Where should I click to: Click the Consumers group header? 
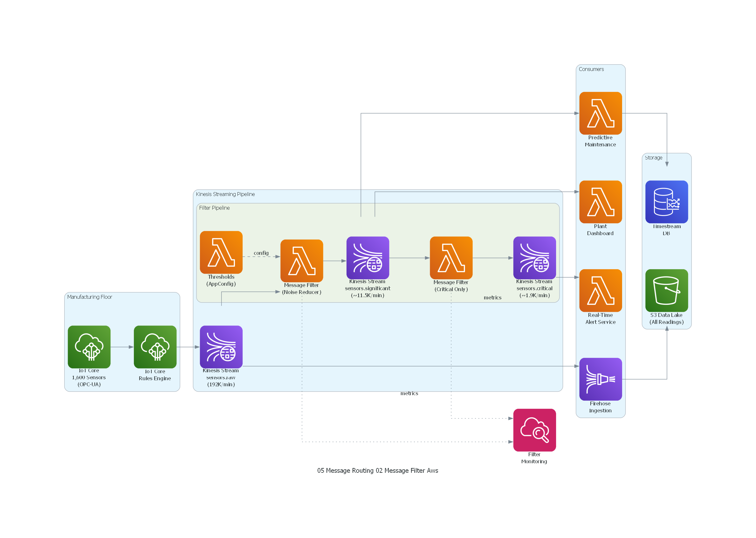591,70
